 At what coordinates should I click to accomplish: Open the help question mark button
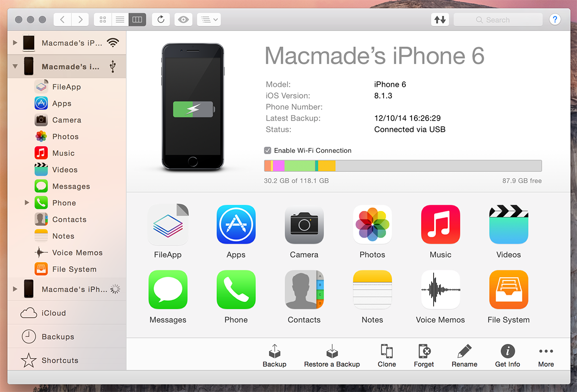coord(555,20)
